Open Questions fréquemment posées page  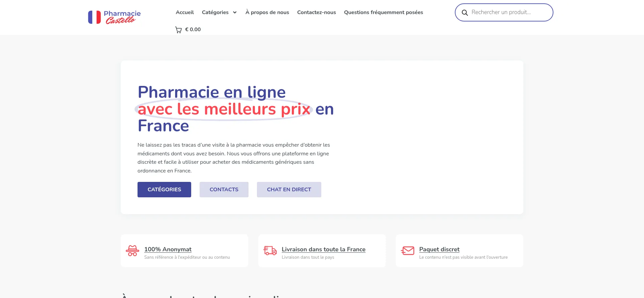click(x=383, y=12)
